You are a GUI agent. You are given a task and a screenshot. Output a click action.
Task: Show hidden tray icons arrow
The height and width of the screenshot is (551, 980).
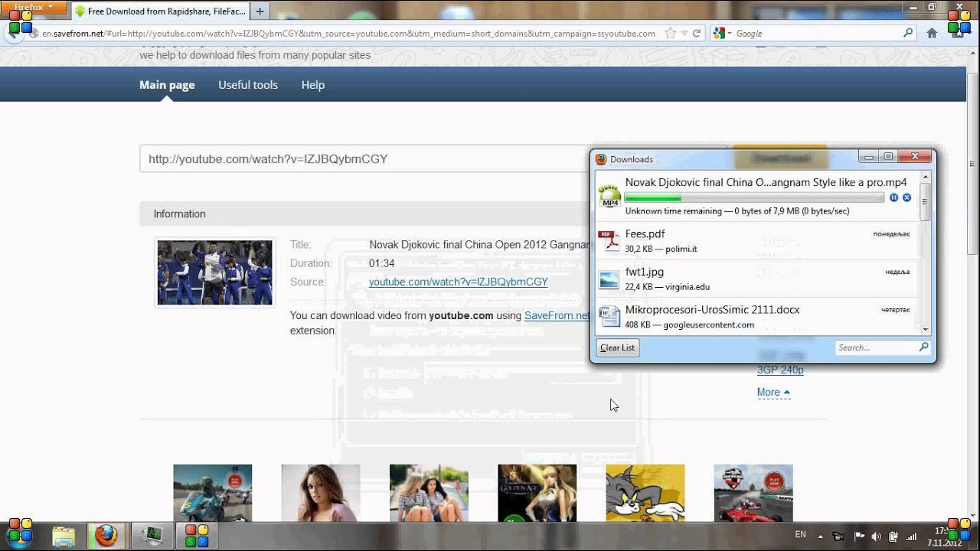(821, 536)
